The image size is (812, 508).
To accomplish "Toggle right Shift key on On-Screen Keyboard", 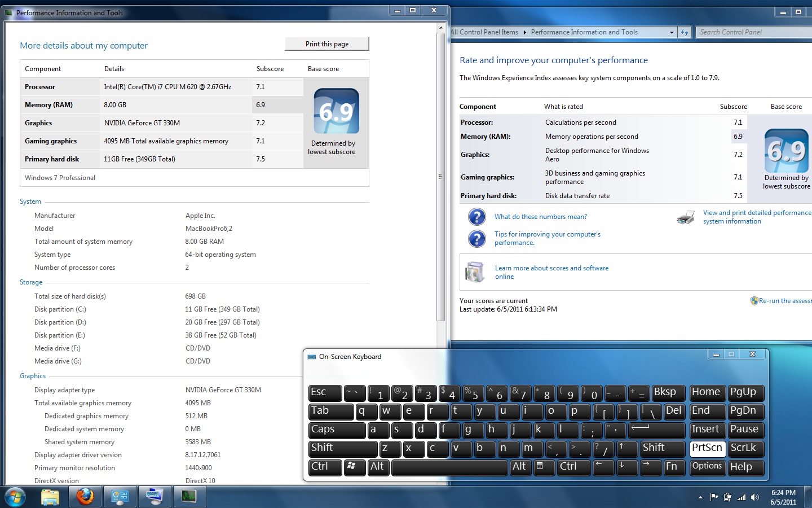I will (x=663, y=448).
